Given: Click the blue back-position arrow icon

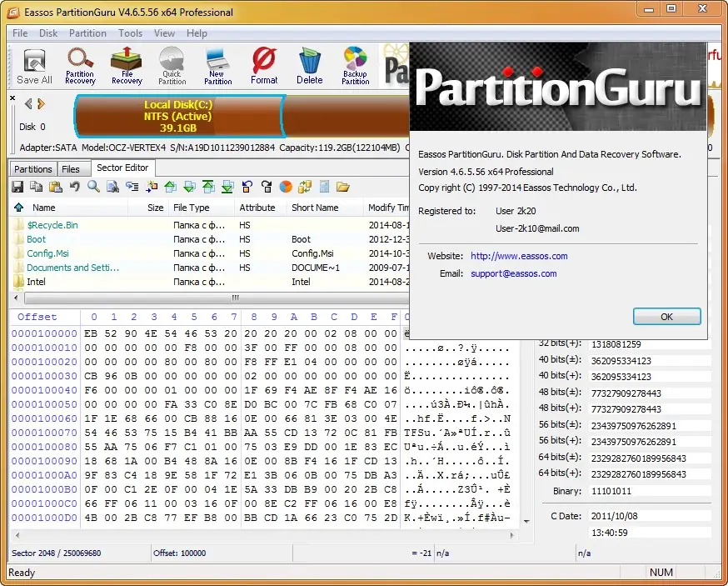Looking at the screenshot, I should [x=247, y=187].
